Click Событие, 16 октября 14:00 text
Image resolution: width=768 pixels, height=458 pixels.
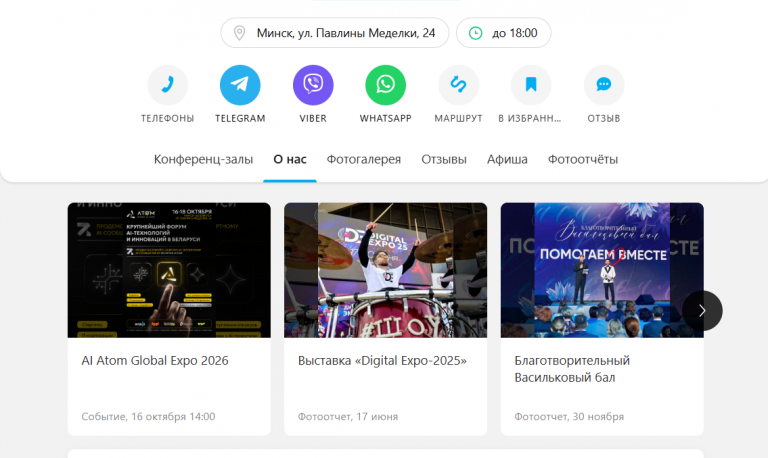pos(148,416)
